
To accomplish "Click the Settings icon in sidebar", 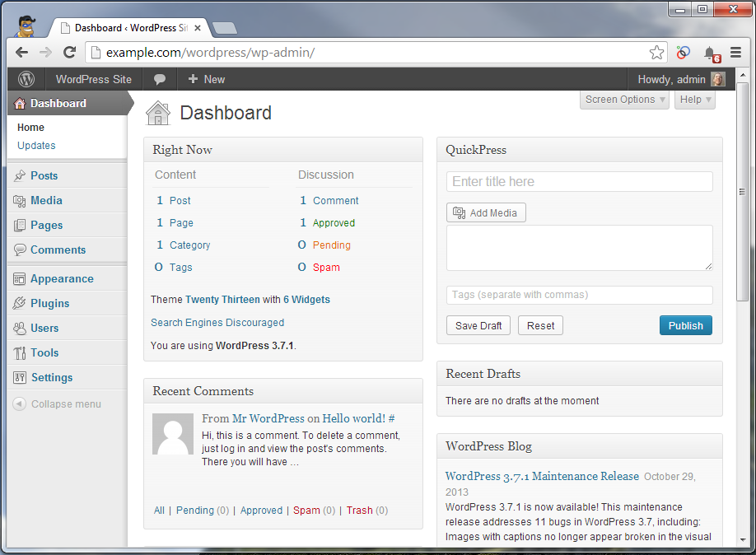I will [x=20, y=378].
